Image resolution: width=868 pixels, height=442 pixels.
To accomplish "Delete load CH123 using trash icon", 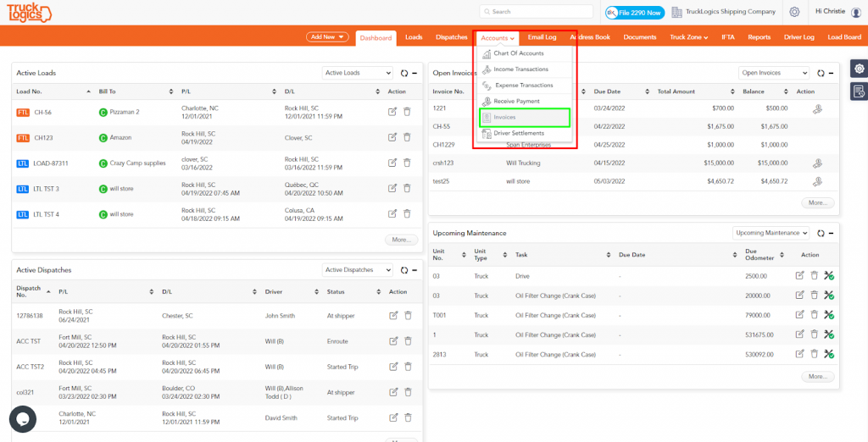I will 407,137.
